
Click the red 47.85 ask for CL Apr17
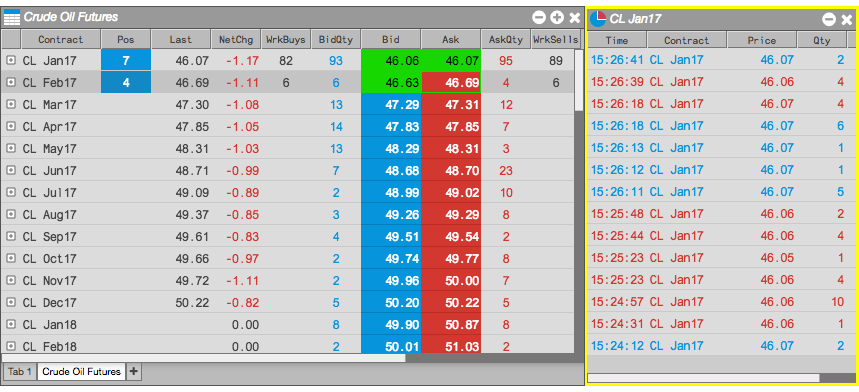[x=451, y=126]
